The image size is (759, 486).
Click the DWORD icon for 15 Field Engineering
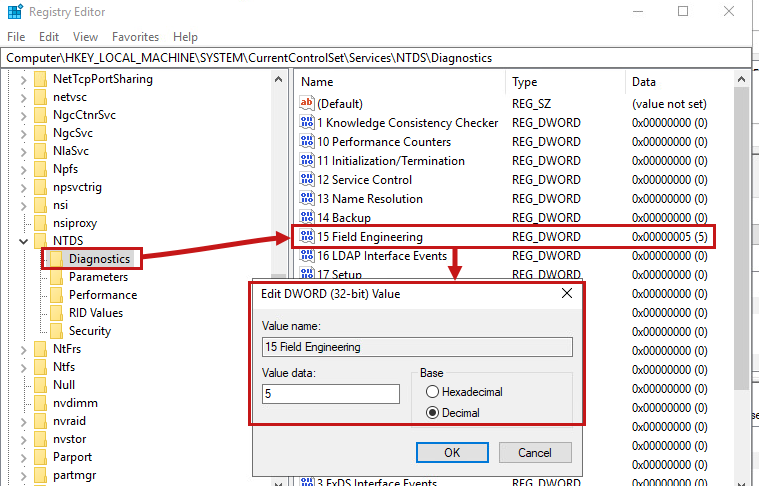pyautogui.click(x=307, y=237)
